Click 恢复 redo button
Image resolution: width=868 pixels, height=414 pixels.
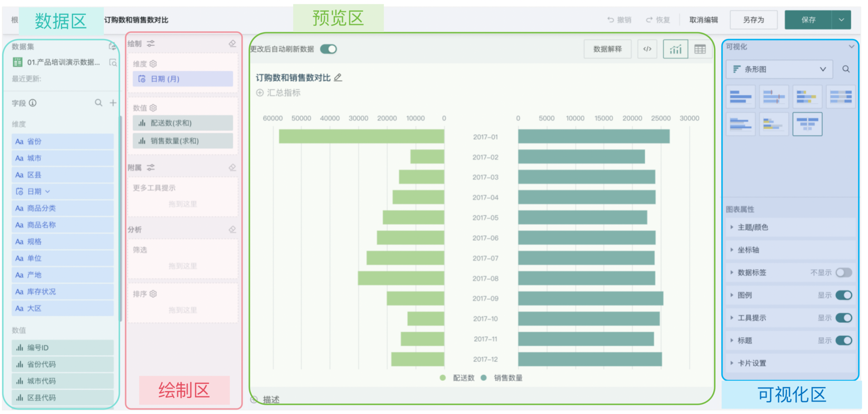click(658, 20)
